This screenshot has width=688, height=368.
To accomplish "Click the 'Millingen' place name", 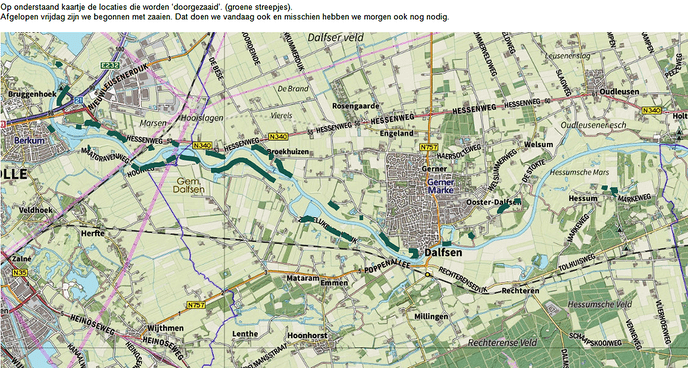I will coord(431,316).
